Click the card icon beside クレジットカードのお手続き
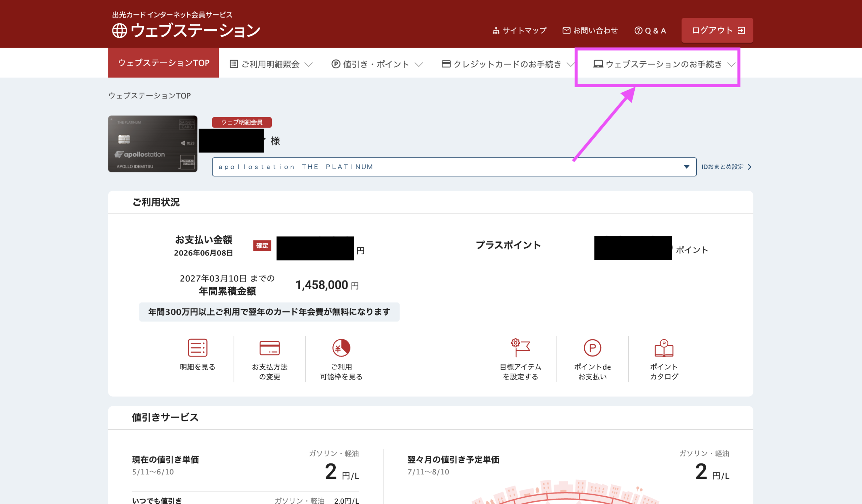This screenshot has width=862, height=504. click(x=446, y=64)
